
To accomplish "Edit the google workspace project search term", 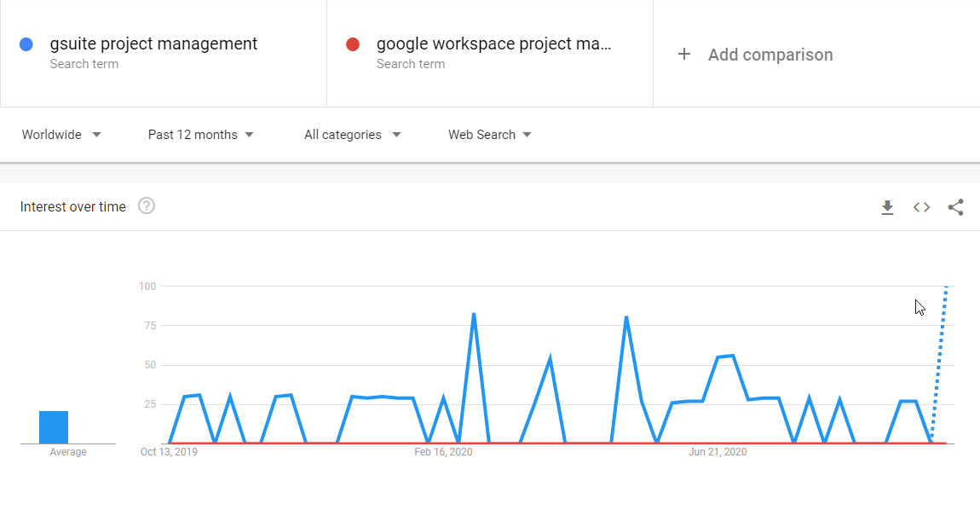I will [x=493, y=44].
